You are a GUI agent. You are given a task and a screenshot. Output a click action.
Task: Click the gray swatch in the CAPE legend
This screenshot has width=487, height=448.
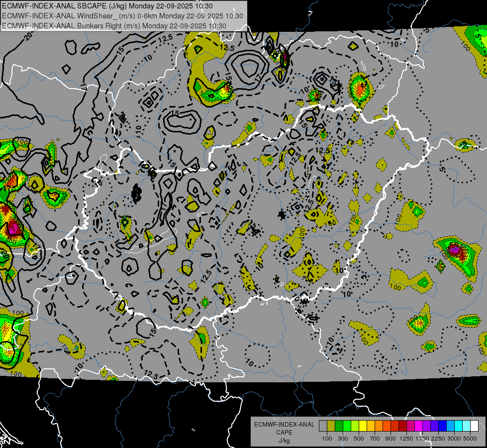pyautogui.click(x=323, y=426)
